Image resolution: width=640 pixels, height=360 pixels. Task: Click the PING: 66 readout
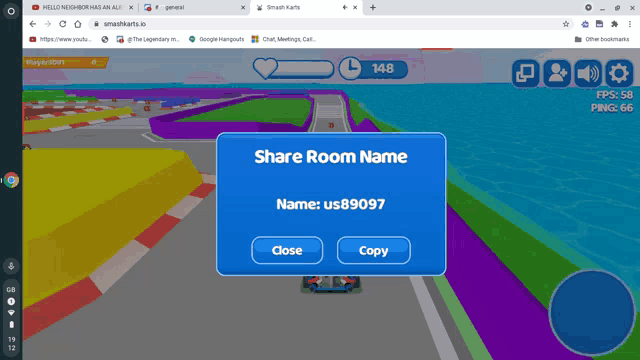click(x=612, y=108)
